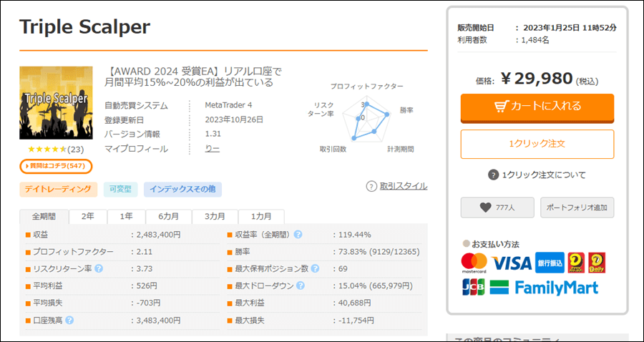
Task: Click help icon next to 最大保有ポジション数
Action: tap(315, 269)
